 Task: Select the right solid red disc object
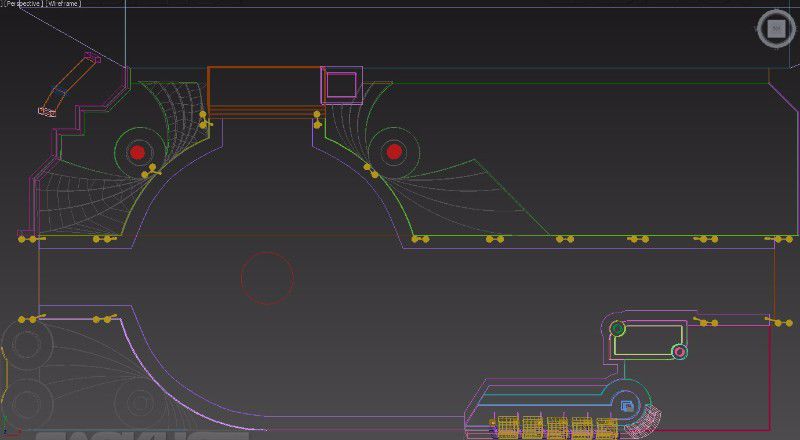tap(394, 152)
